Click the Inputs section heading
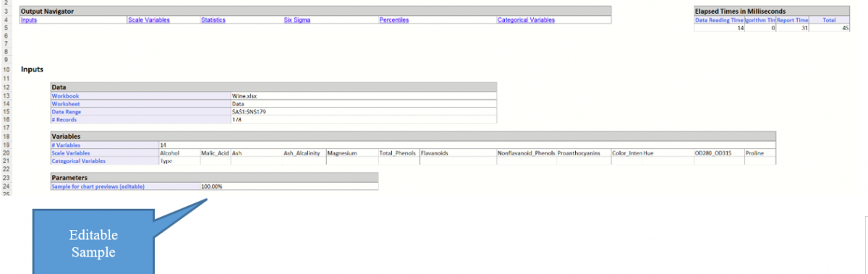This screenshot has width=868, height=274. [x=33, y=69]
